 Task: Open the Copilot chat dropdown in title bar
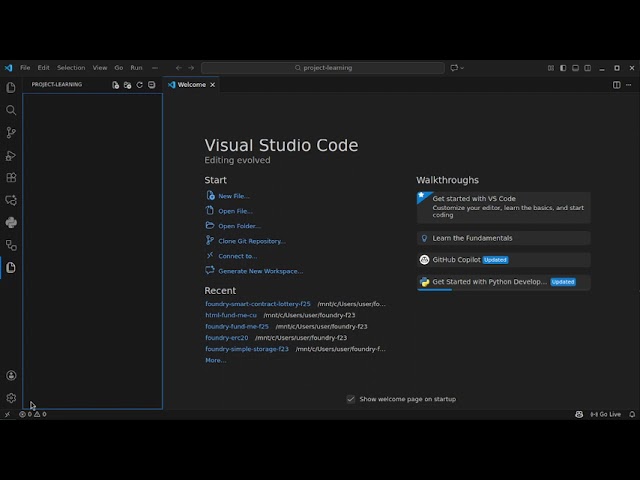[457, 68]
